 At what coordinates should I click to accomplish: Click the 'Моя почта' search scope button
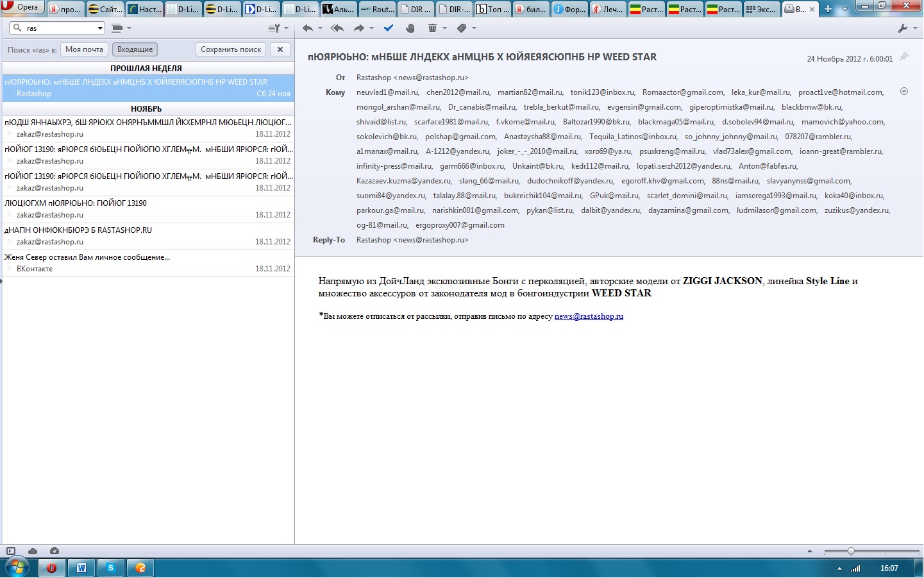[84, 49]
